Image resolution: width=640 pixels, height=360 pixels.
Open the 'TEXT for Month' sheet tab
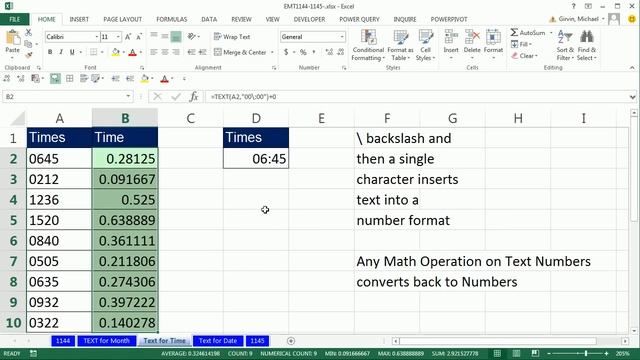(106, 341)
